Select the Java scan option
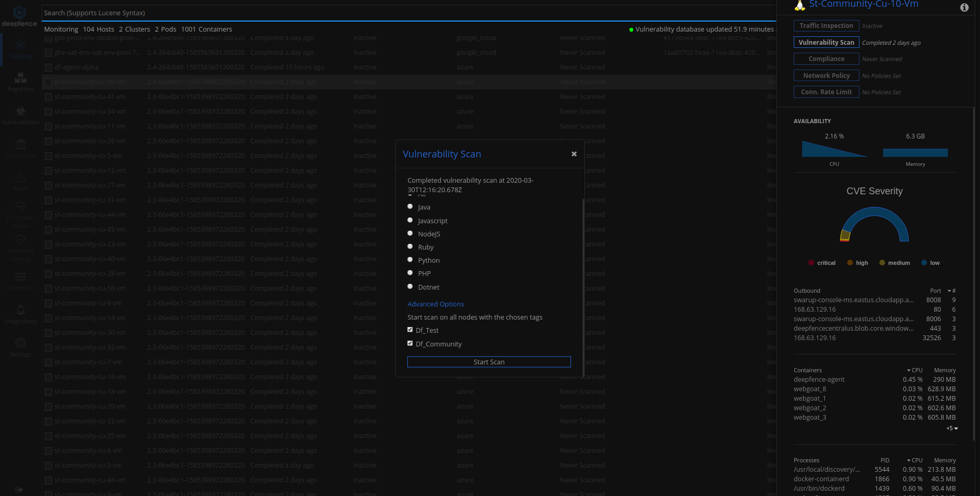 click(x=410, y=206)
